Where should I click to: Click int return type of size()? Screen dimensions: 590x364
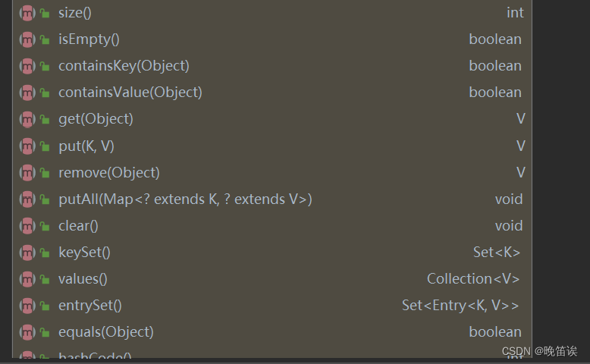(515, 13)
